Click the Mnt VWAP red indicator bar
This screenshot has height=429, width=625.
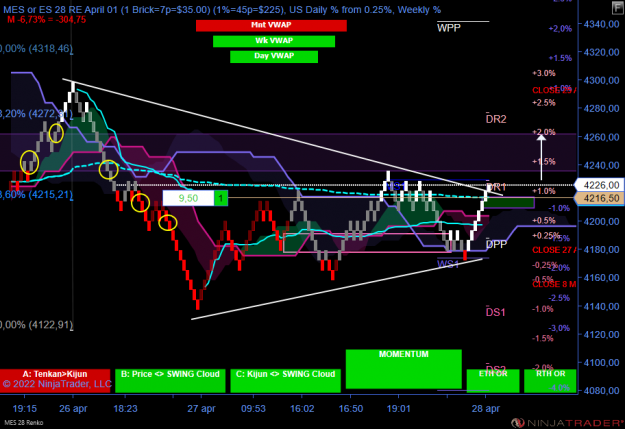pos(271,26)
